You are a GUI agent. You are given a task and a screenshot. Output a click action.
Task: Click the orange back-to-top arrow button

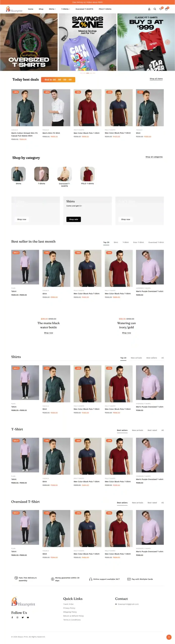(169, 637)
